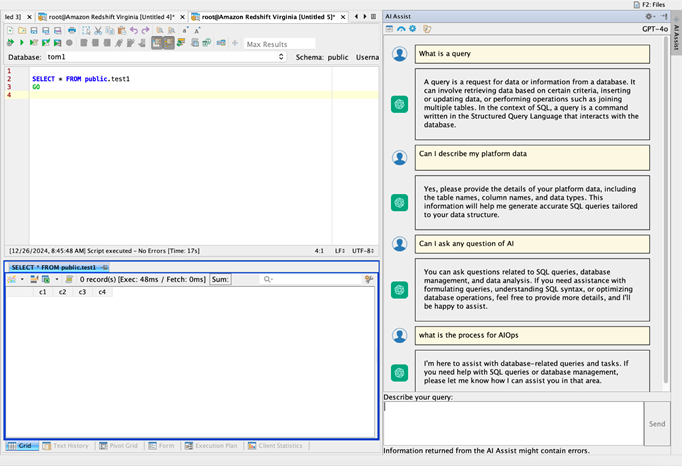The height and width of the screenshot is (466, 683).
Task: Open AI Assist settings gear icon
Action: (649, 16)
